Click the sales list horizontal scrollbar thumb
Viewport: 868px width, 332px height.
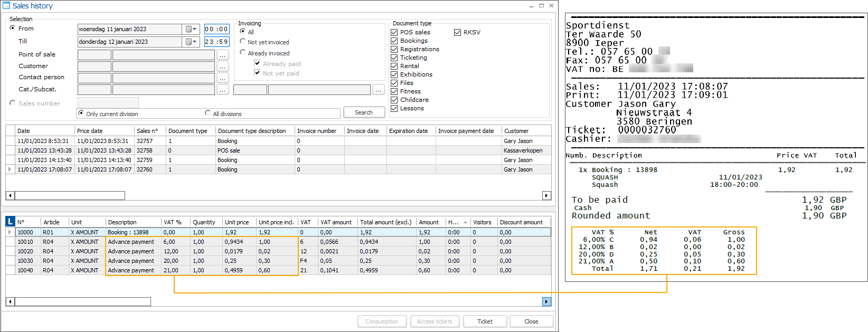(70, 196)
